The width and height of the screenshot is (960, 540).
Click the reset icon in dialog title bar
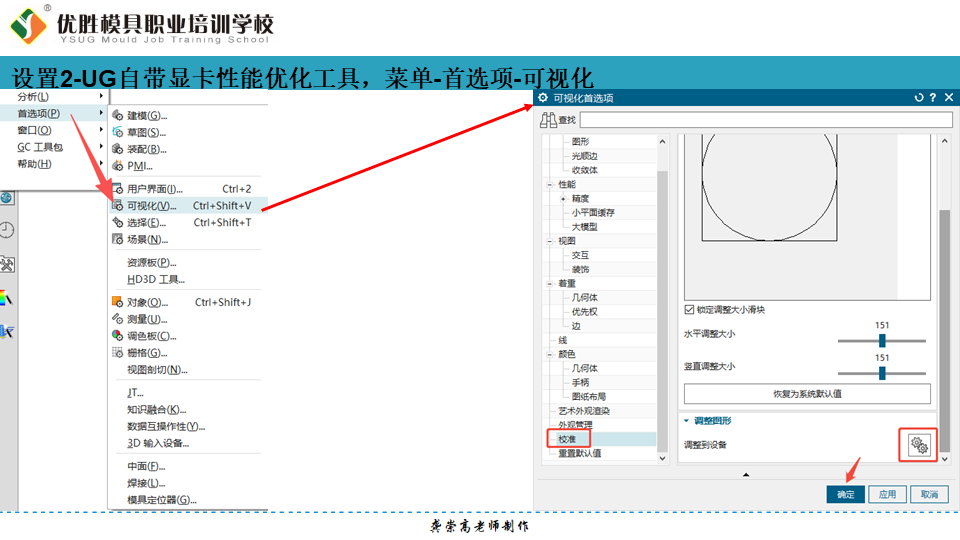click(x=918, y=98)
